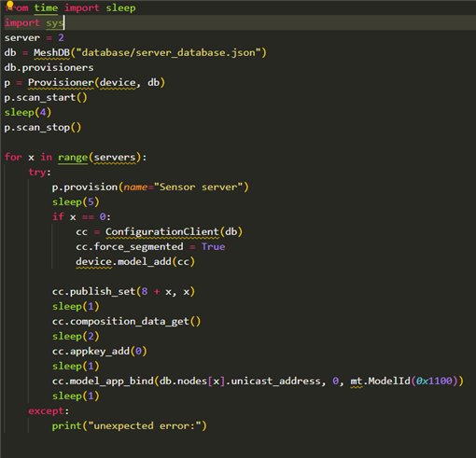
Task: Click the cc.appkey_add(0) line
Action: pos(100,351)
